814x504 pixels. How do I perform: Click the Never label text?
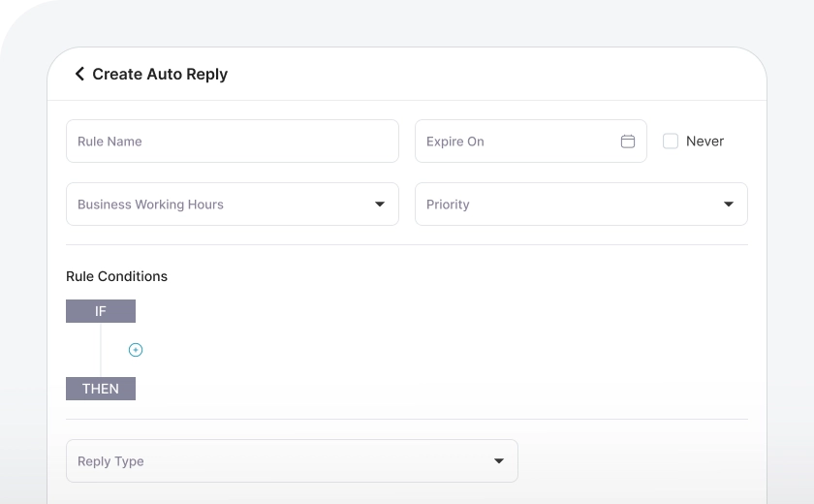[704, 142]
